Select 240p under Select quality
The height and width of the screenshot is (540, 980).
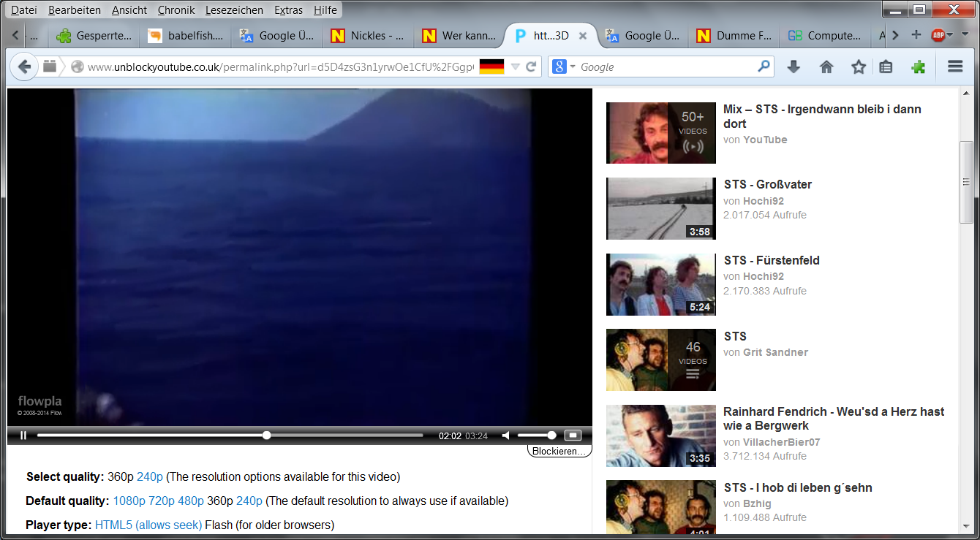[150, 477]
